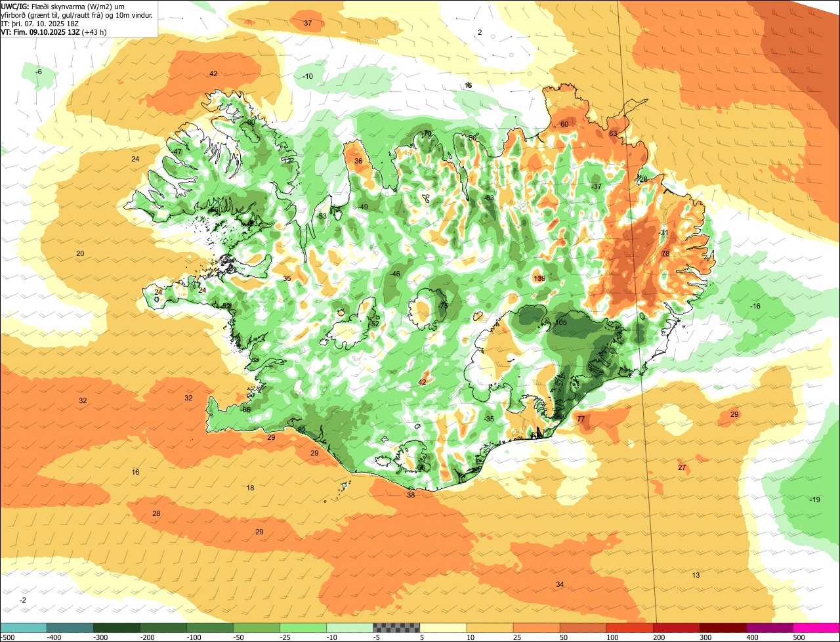Image resolution: width=840 pixels, height=642 pixels.
Task: Click the legend swatch labeled -100
Action: click(x=210, y=628)
